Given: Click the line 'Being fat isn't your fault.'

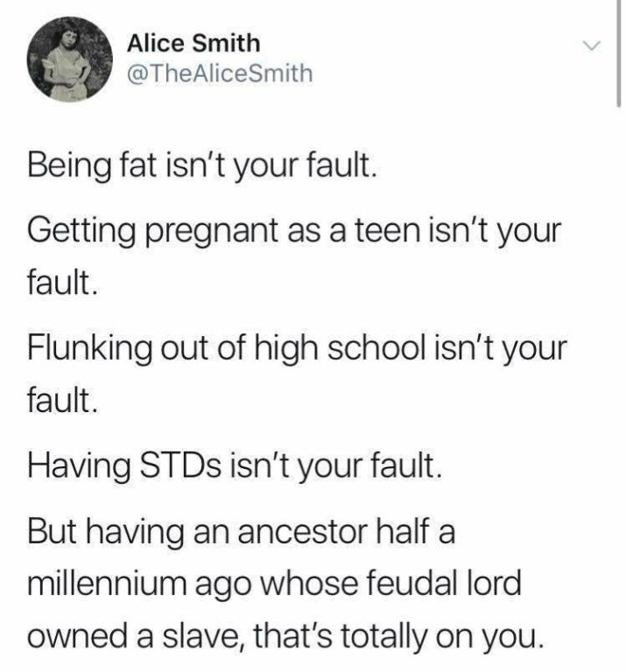Looking at the screenshot, I should click(x=202, y=166).
